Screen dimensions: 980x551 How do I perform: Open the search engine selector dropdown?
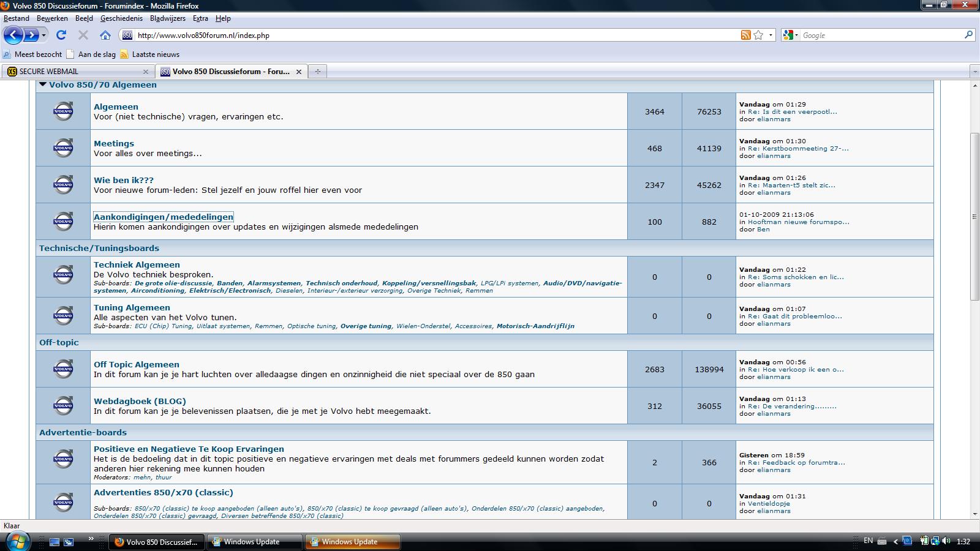[791, 35]
